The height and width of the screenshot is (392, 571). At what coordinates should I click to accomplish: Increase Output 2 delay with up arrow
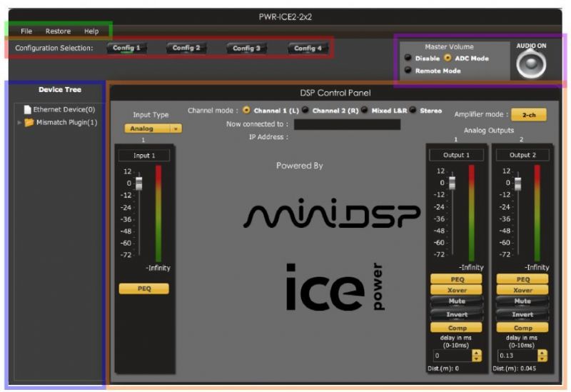542,353
